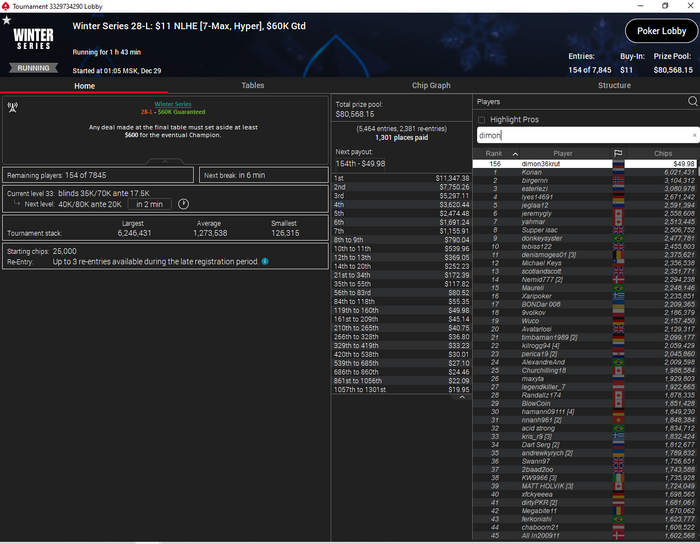This screenshot has width=700, height=544.
Task: Click the Winter Series logo
Action: tap(33, 39)
